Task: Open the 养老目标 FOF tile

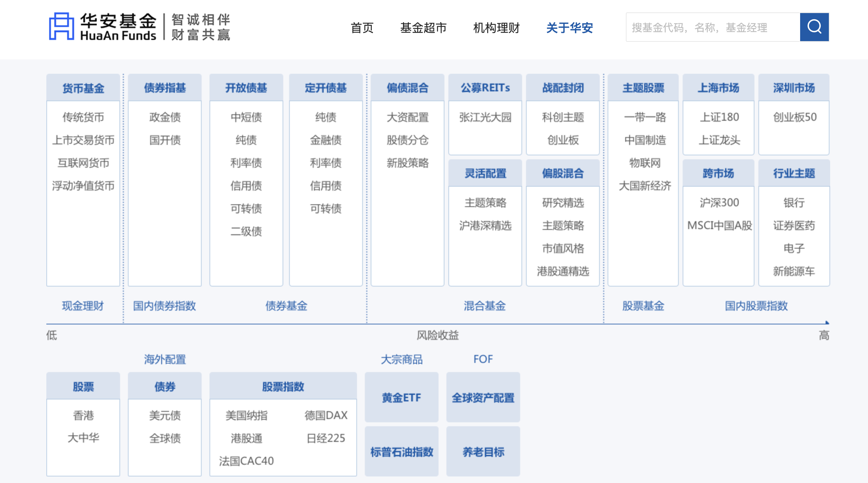Action: [x=483, y=452]
